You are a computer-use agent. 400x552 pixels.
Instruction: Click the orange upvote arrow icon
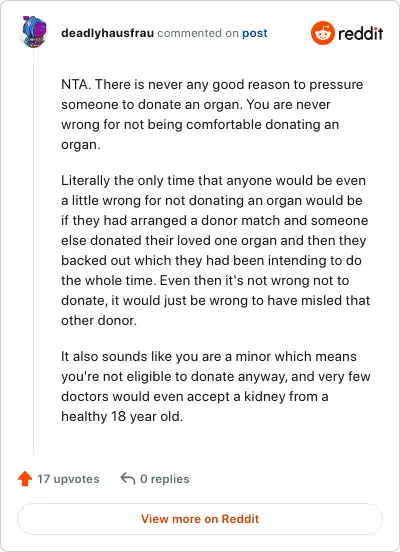25,479
